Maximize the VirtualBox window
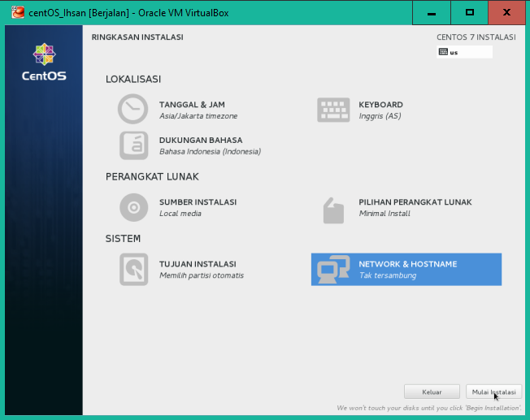The width and height of the screenshot is (530, 420). [x=470, y=13]
